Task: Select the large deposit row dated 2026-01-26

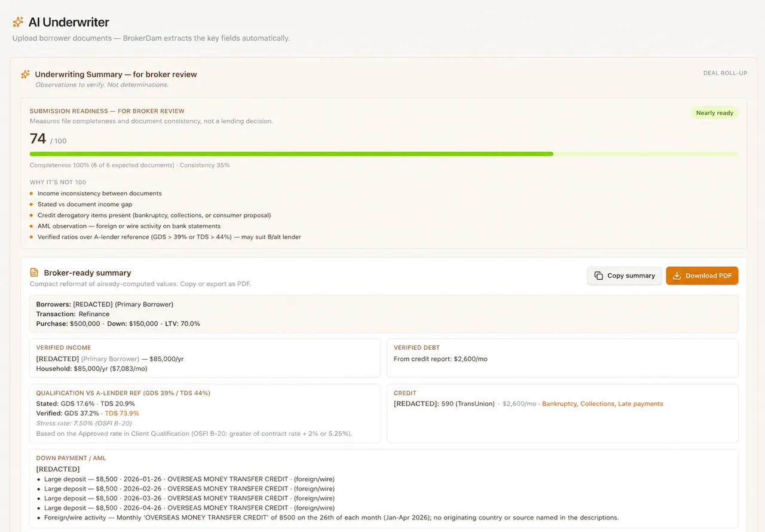Action: (x=189, y=479)
